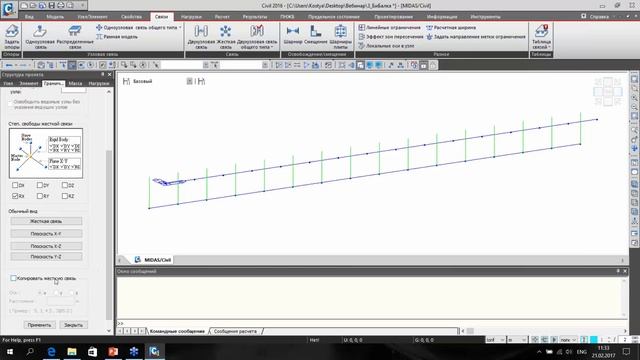Click the Плоскость Y-Z button
This screenshot has height=360, width=640.
click(x=46, y=257)
